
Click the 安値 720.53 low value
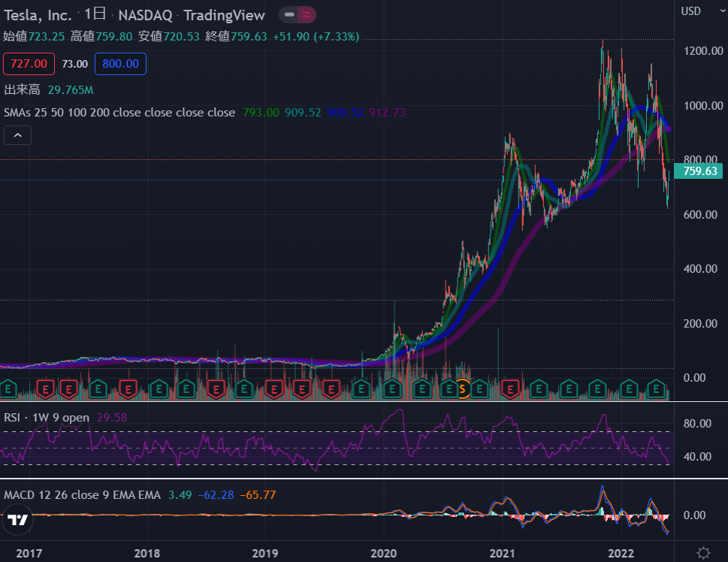[x=168, y=36]
